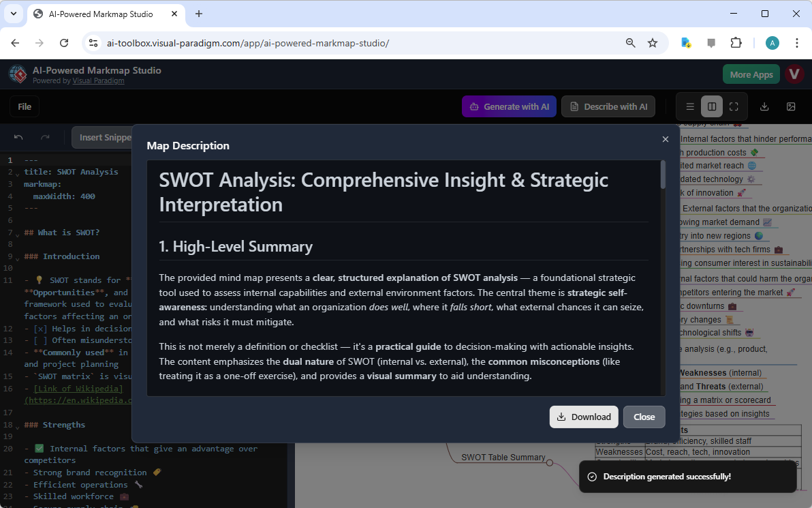
Task: Switch to editor-only view mode
Action: click(x=690, y=106)
